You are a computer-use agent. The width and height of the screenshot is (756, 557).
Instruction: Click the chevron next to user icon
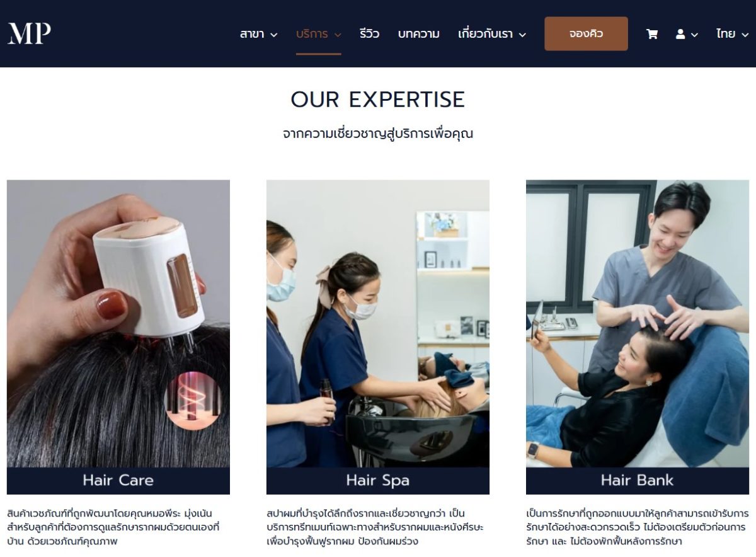coord(694,35)
